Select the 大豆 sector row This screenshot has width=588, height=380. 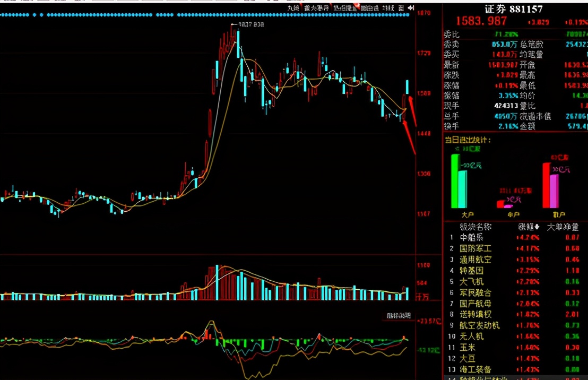[515, 359]
